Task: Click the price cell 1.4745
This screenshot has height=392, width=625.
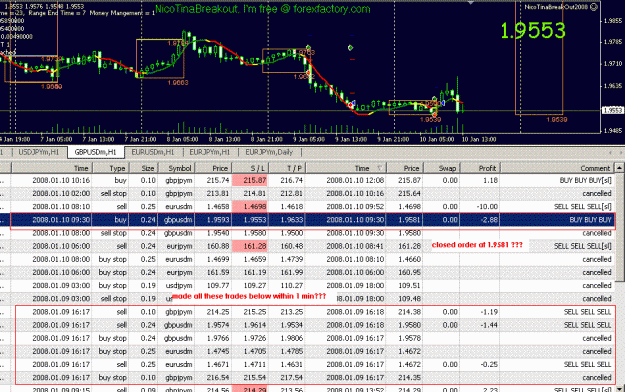Action: point(218,351)
